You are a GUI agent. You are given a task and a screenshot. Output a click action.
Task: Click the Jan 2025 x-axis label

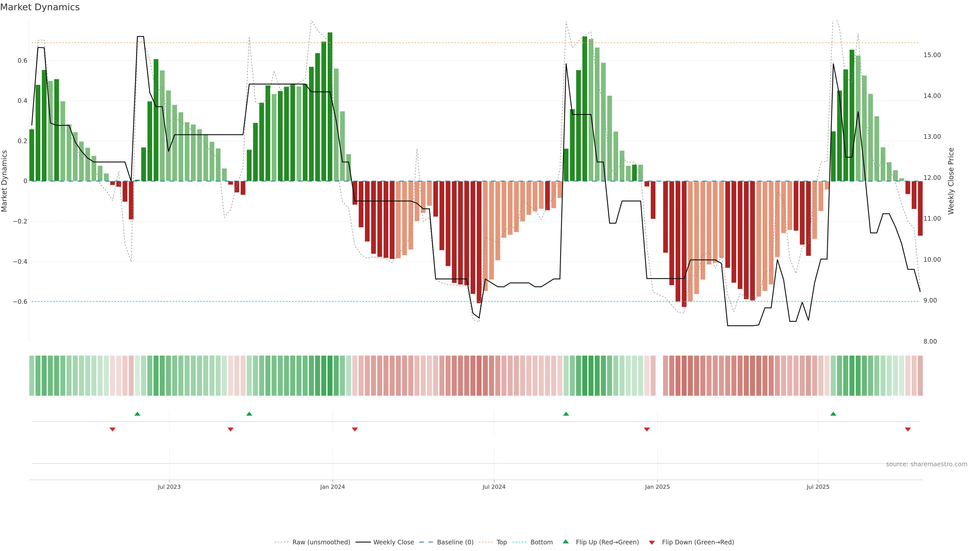coord(657,487)
